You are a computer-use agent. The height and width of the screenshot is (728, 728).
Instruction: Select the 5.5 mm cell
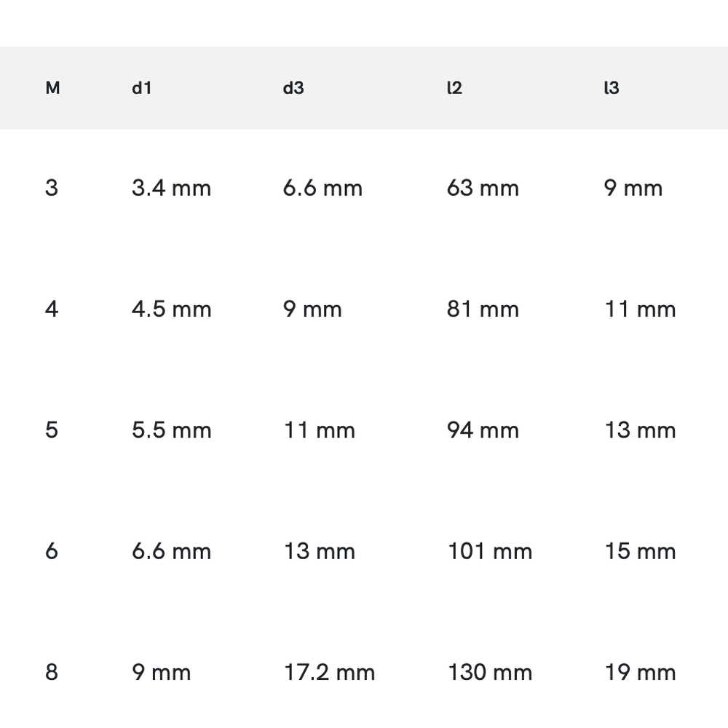[x=171, y=430]
